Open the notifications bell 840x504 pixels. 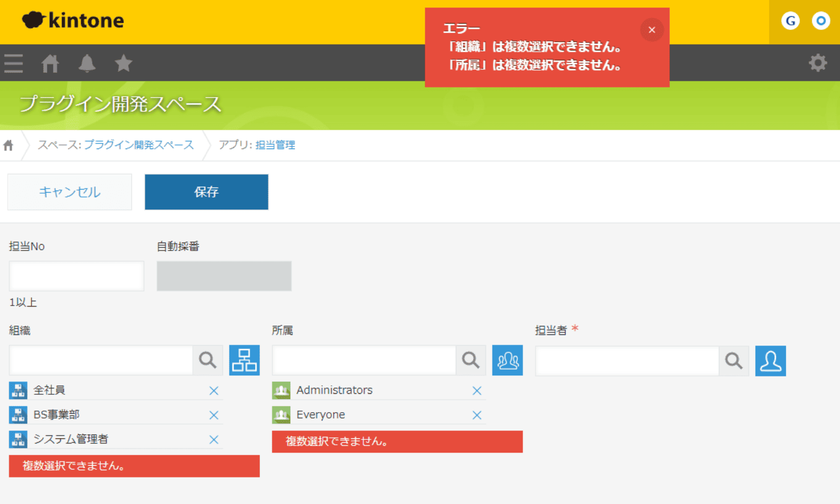click(87, 64)
